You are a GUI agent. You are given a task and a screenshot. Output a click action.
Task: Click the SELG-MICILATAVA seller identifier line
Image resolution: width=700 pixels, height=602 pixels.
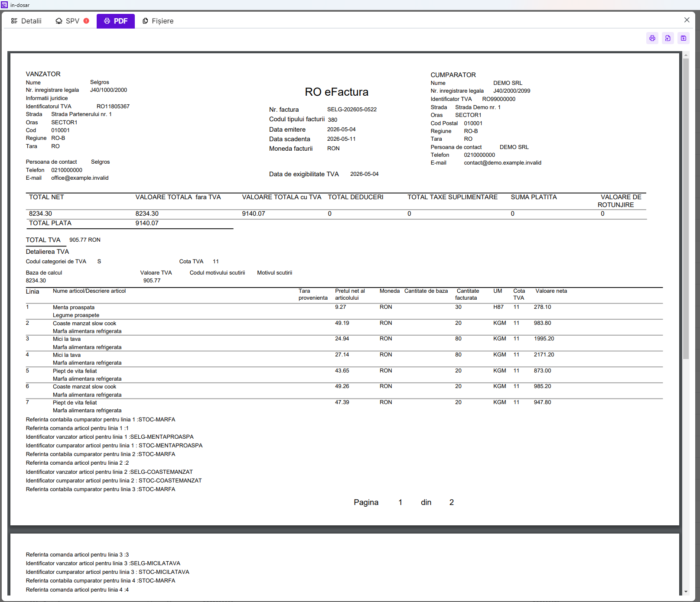pos(103,563)
